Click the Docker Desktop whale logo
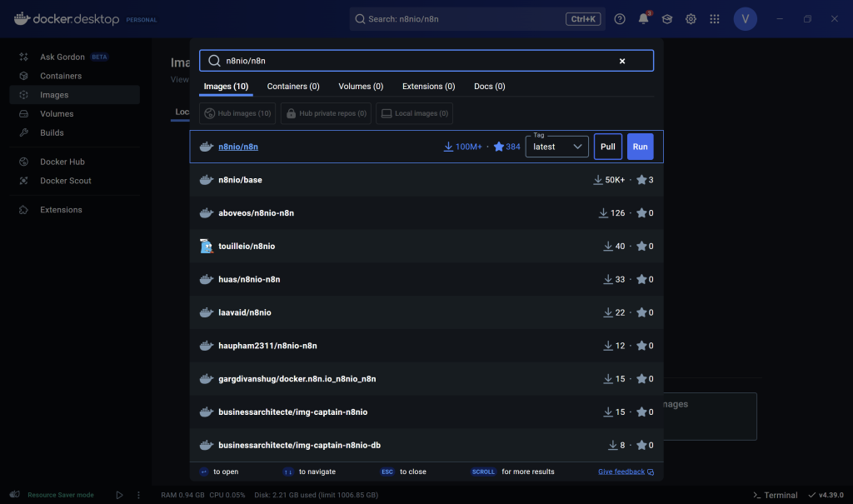 point(22,18)
